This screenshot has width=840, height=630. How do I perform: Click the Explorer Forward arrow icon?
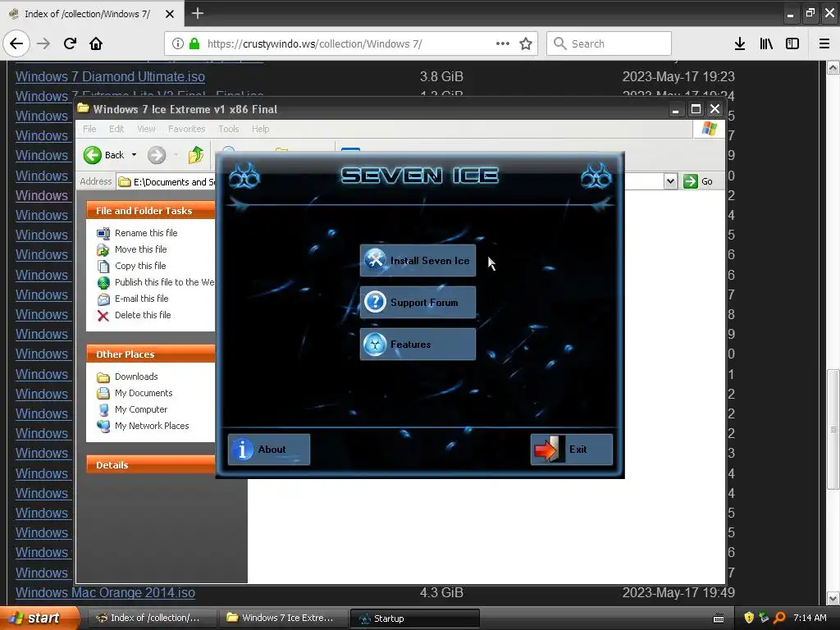[x=157, y=155]
